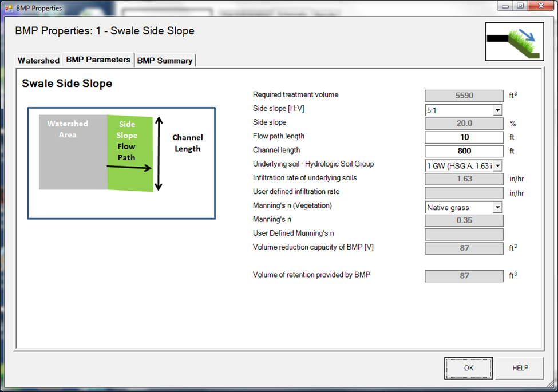Screen dimensions: 558x392
Task: Click the swale side slope BMP icon
Action: coord(515,41)
